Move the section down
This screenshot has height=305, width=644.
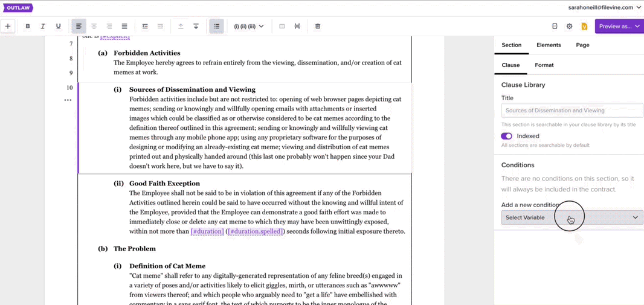click(196, 27)
